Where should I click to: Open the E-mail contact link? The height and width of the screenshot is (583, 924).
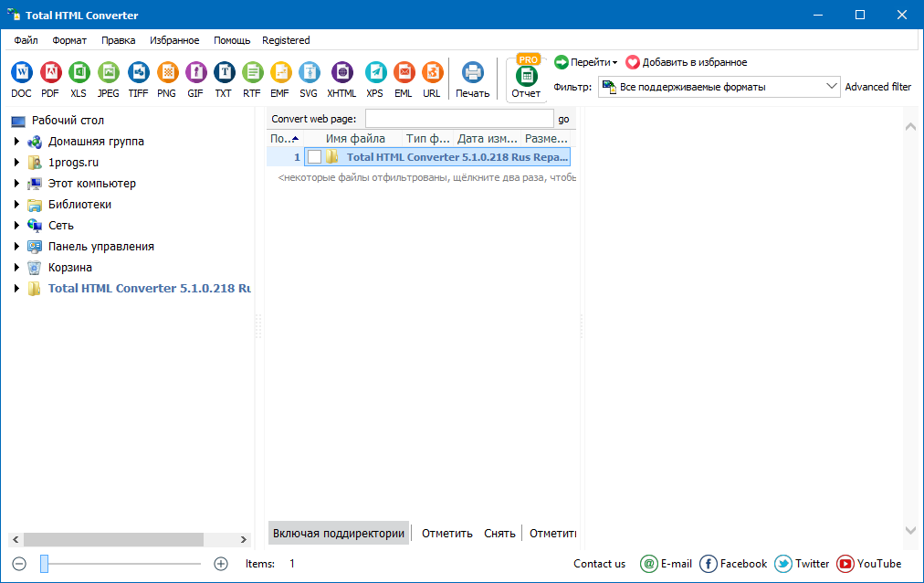(666, 564)
